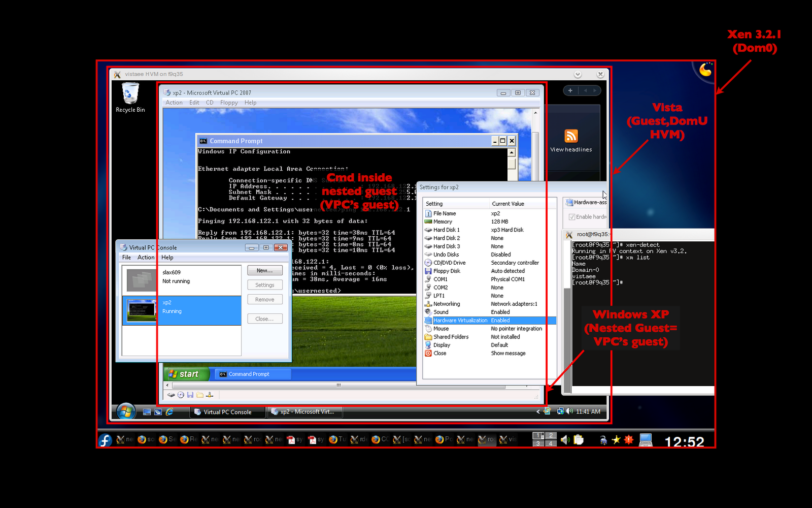Click Virtual PC Console on Vista taskbar
The width and height of the screenshot is (812, 508).
pyautogui.click(x=227, y=412)
